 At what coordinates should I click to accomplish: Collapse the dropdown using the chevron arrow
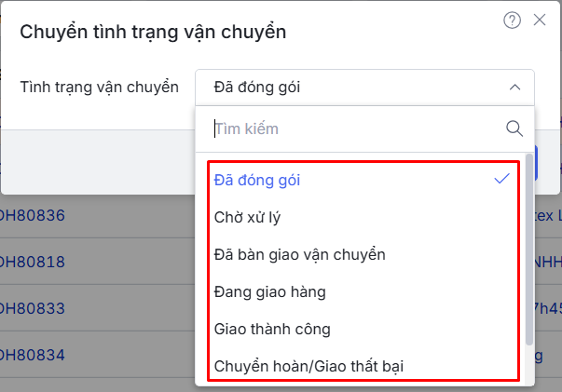(x=514, y=88)
